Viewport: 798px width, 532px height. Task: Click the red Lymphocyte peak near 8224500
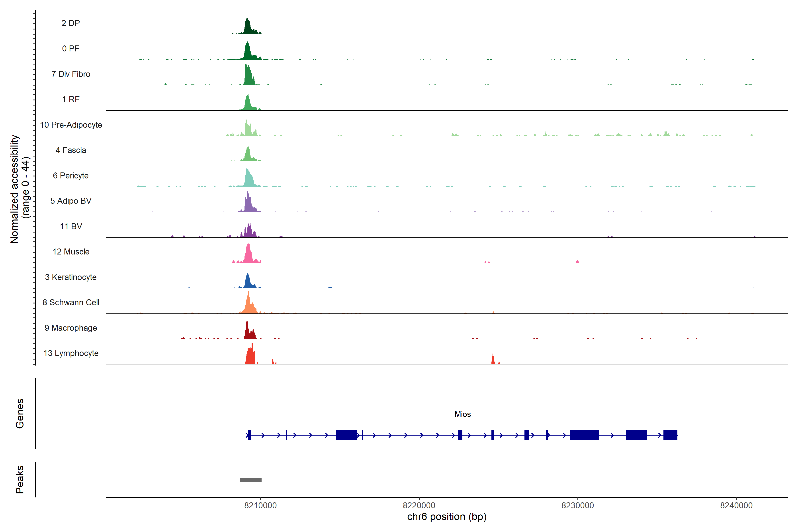(493, 360)
